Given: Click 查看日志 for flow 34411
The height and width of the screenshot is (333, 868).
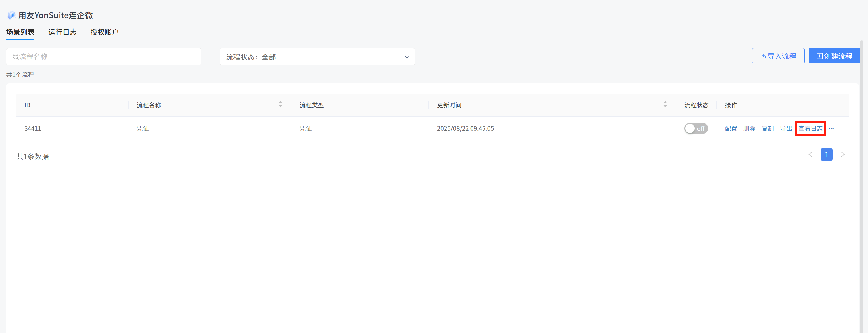Looking at the screenshot, I should tap(810, 129).
